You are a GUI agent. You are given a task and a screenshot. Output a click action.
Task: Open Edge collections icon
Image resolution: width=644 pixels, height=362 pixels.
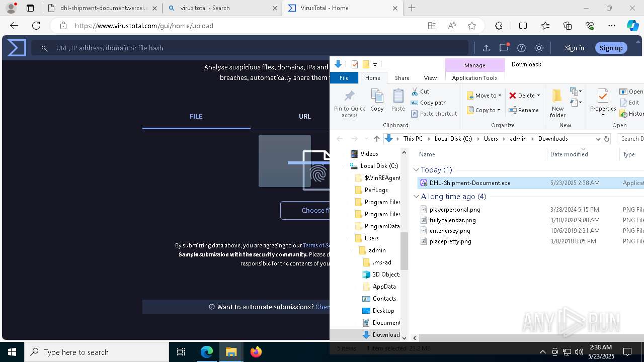(568, 26)
